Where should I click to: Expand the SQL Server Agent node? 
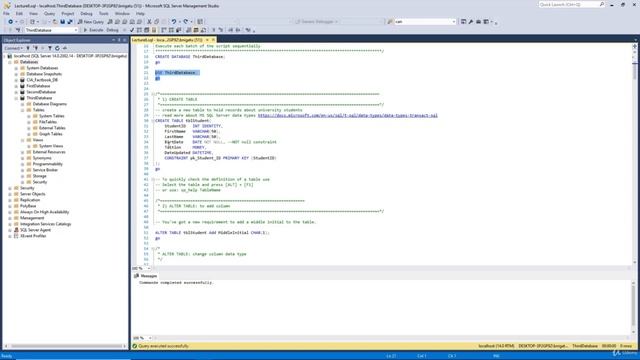10,230
